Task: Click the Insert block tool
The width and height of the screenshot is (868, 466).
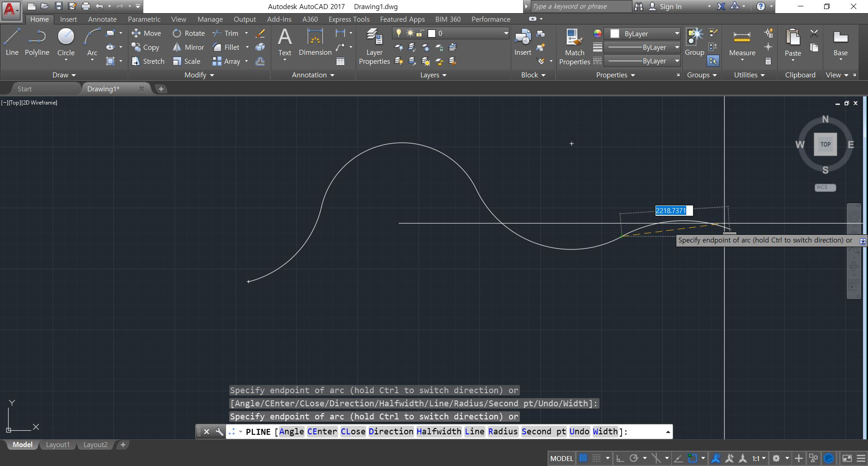Action: click(523, 42)
